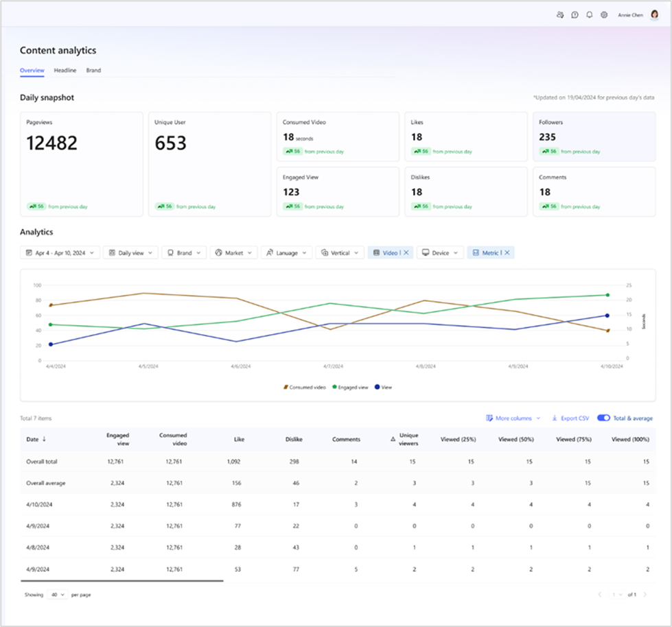Screen dimensions: 672x627
Task: Switch to the Brand tab
Action: (93, 70)
